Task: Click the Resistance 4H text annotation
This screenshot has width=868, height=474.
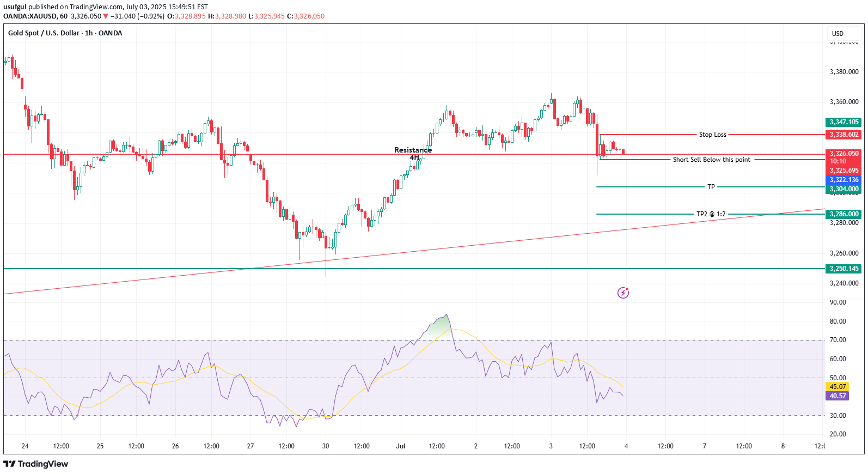Action: click(x=413, y=154)
